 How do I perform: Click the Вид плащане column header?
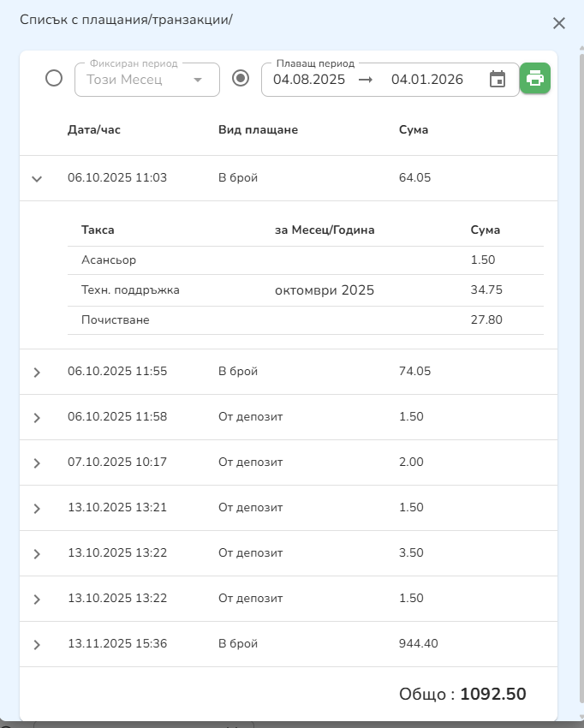(x=258, y=130)
